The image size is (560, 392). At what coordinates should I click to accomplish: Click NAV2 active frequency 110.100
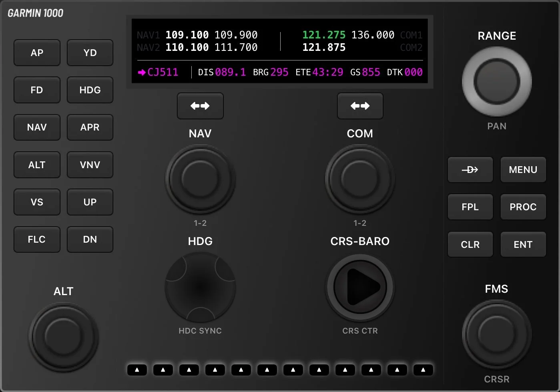187,47
